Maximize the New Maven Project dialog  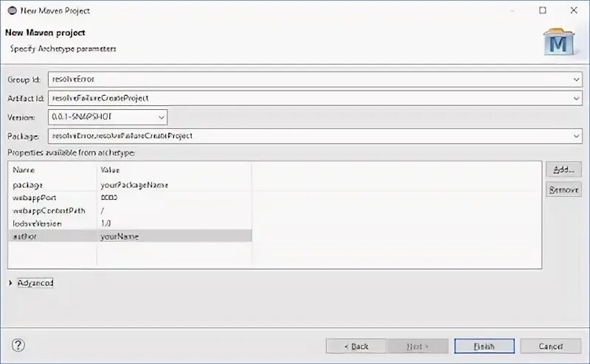coord(543,10)
